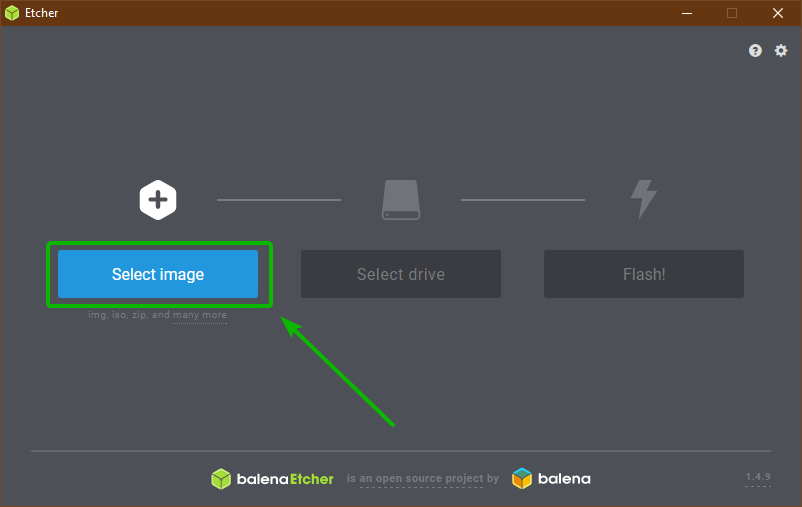Click the balena wordmark text
Image resolution: width=802 pixels, height=507 pixels.
click(x=564, y=479)
